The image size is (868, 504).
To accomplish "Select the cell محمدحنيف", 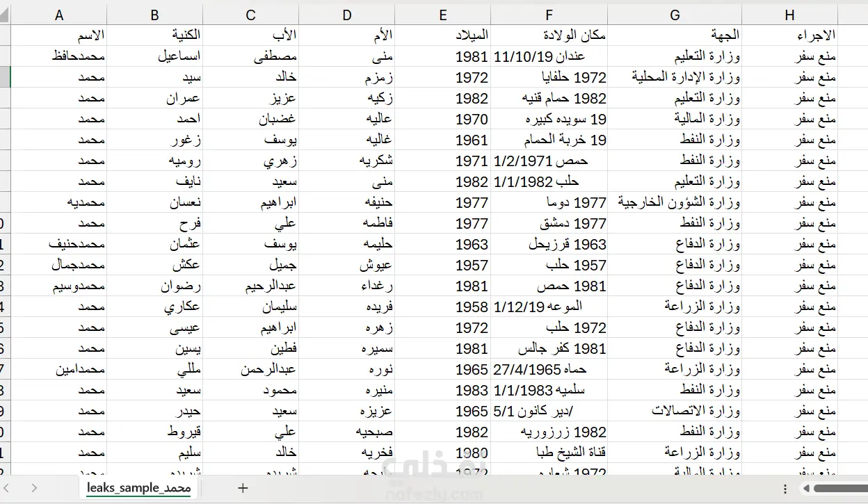I will click(x=59, y=244).
